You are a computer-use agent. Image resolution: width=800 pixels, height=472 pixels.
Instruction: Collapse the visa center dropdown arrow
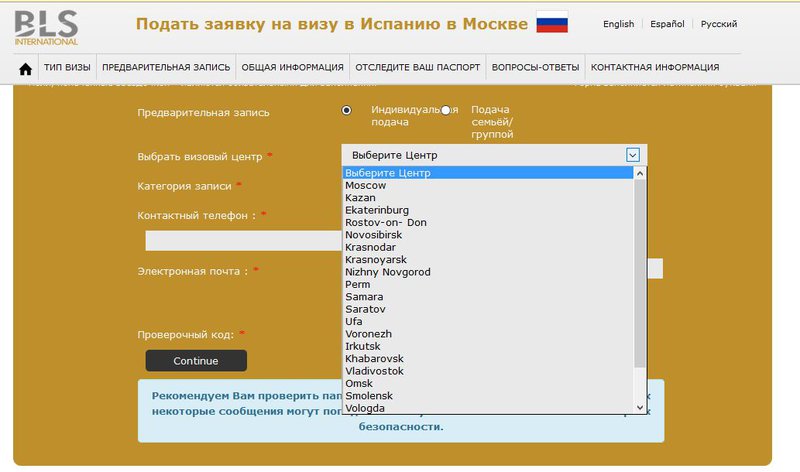click(632, 155)
